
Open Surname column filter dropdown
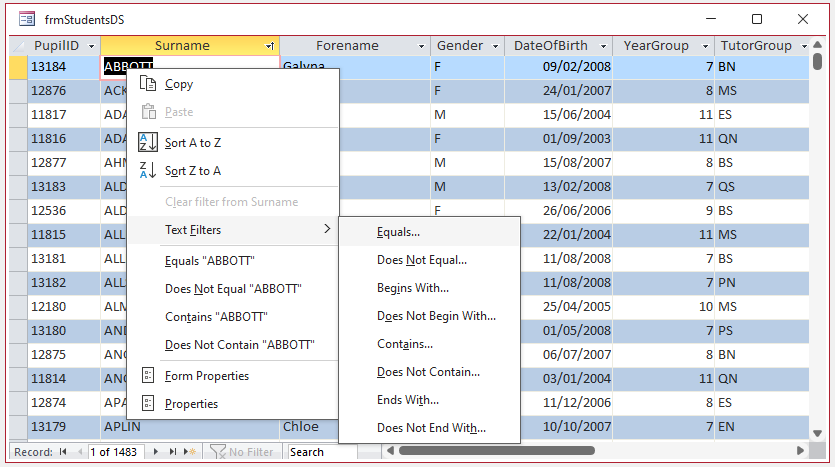pyautogui.click(x=270, y=46)
